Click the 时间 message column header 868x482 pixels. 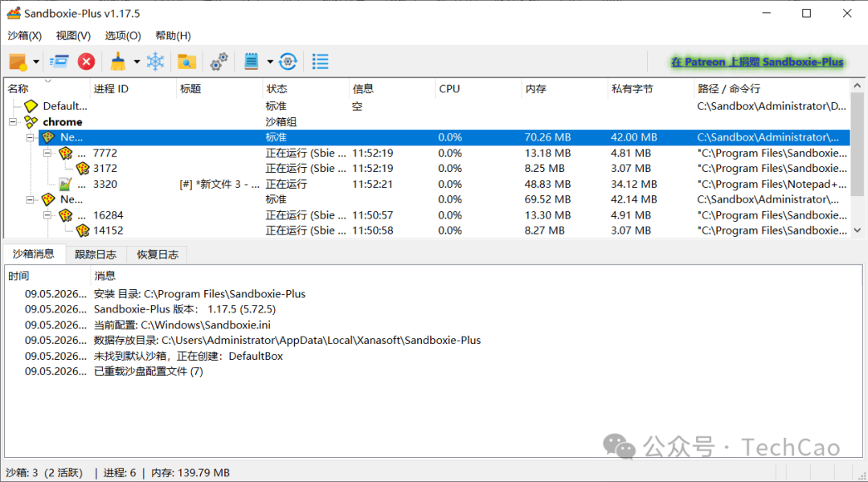pos(47,276)
